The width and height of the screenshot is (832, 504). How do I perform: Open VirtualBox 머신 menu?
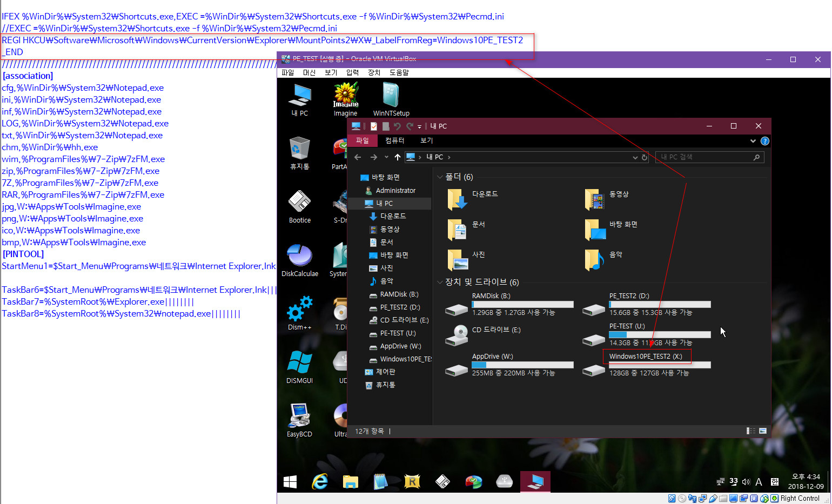pos(310,72)
